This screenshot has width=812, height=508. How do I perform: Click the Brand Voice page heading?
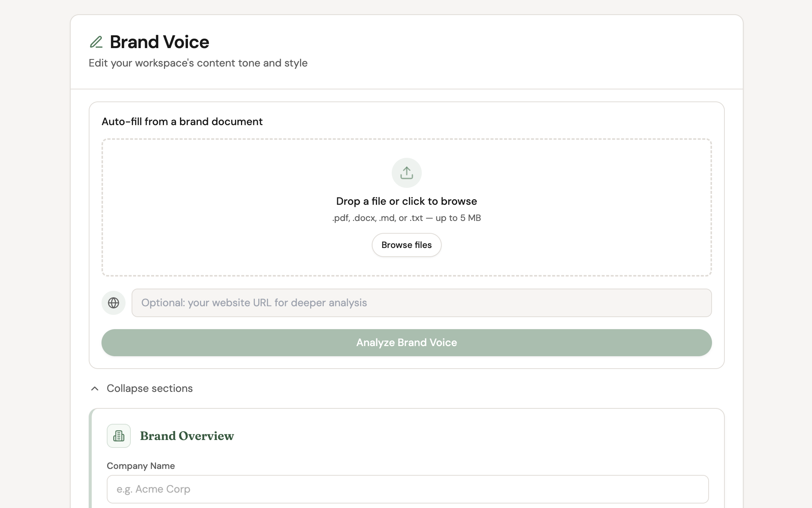pyautogui.click(x=159, y=42)
